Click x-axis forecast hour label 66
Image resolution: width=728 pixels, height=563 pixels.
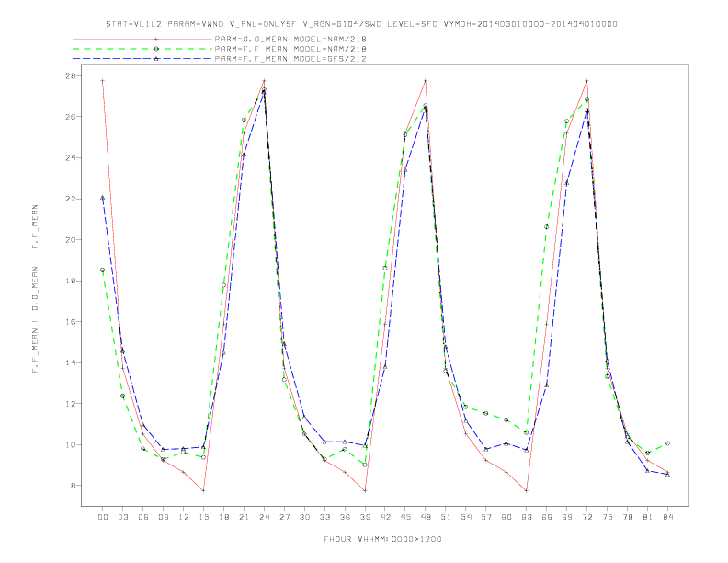pyautogui.click(x=547, y=517)
